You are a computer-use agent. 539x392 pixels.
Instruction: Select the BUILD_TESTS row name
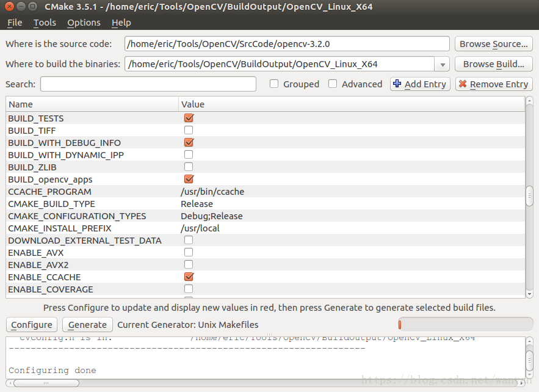click(36, 118)
